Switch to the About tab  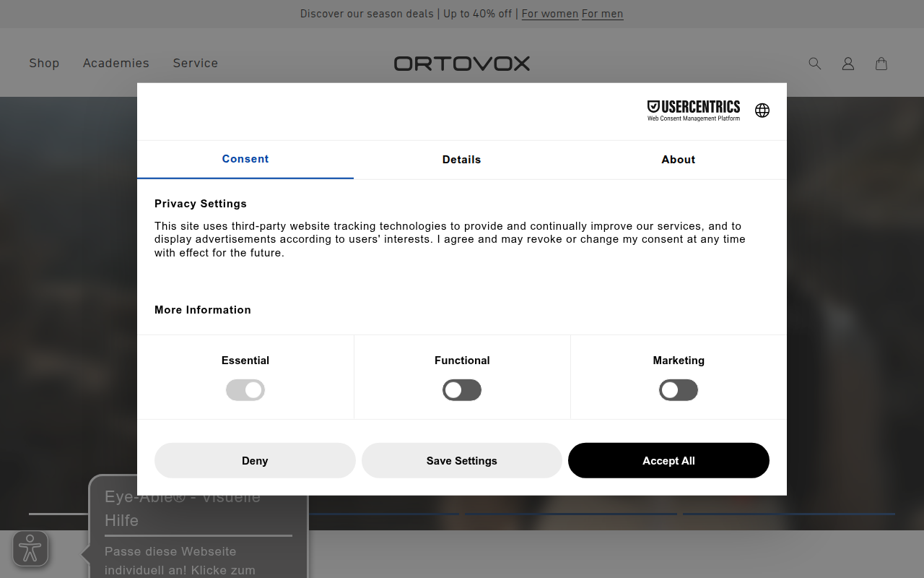(x=679, y=160)
